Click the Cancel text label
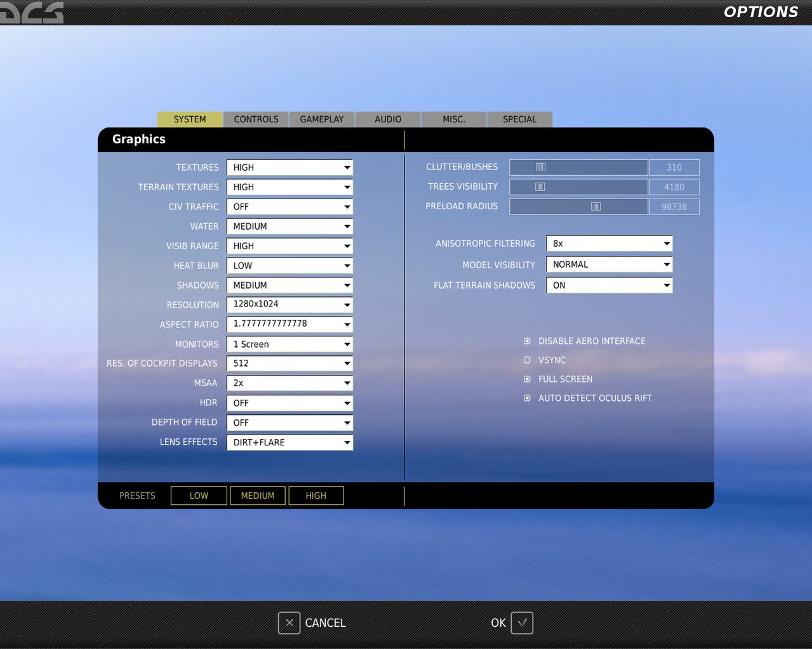812x649 pixels. [325, 623]
